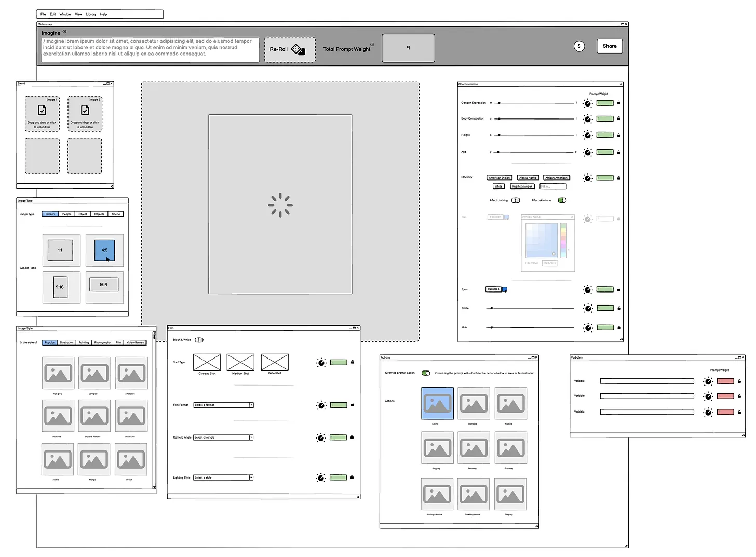Select the Objects image type tab
The image size is (756, 557).
pyautogui.click(x=99, y=214)
